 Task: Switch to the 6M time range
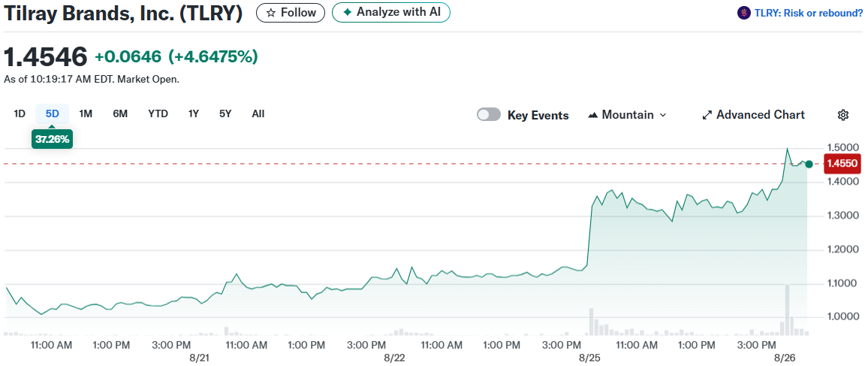click(x=120, y=114)
